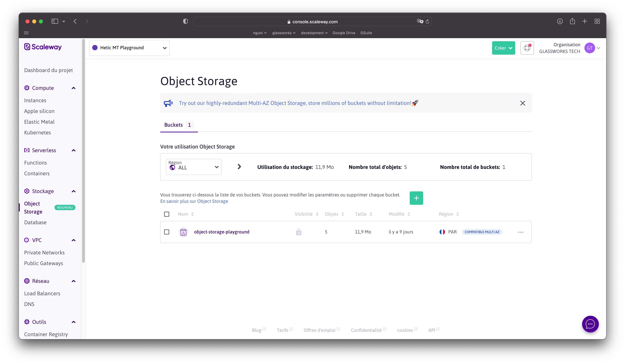The image size is (625, 364).
Task: Open a new tab with plus icon
Action: (x=585, y=21)
